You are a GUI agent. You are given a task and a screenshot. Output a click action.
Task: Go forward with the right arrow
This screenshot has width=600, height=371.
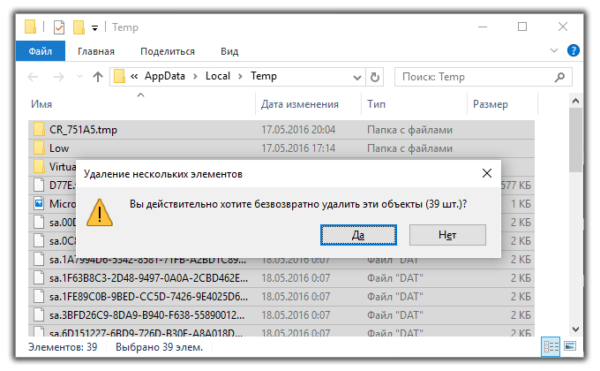59,77
